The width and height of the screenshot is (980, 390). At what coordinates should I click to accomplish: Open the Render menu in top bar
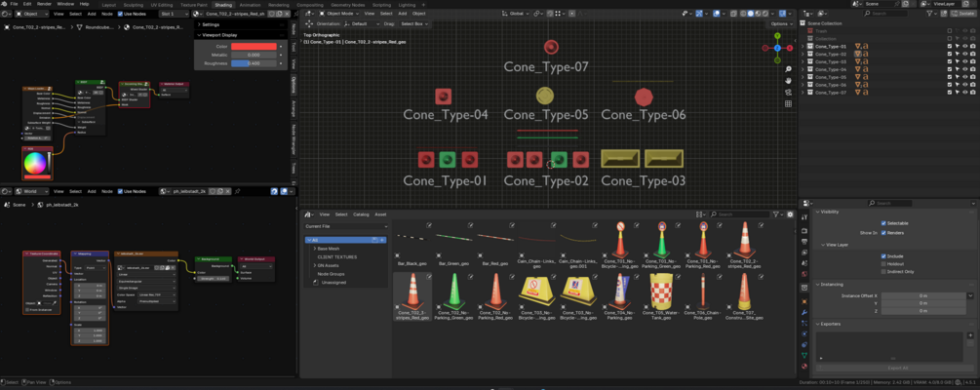(44, 4)
